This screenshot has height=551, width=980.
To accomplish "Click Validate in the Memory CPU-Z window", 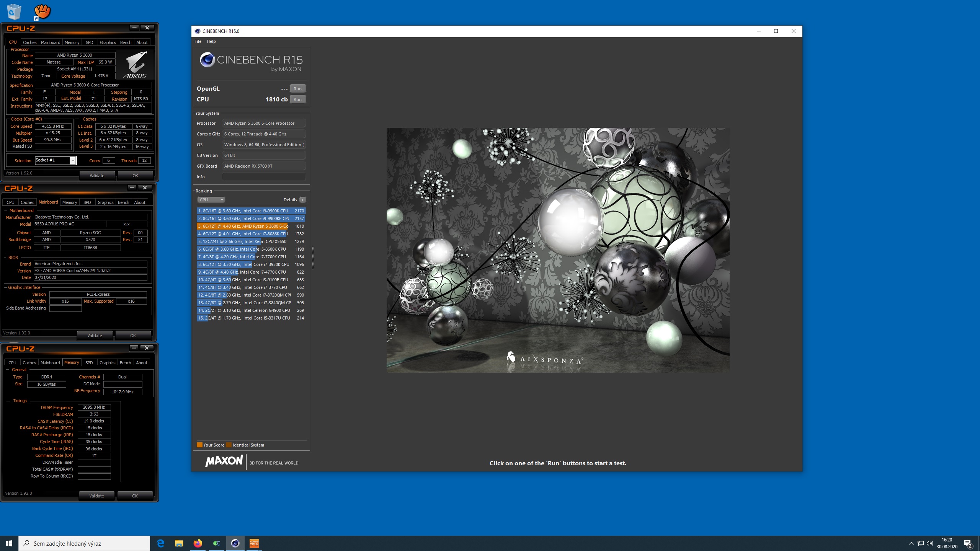I will [96, 496].
